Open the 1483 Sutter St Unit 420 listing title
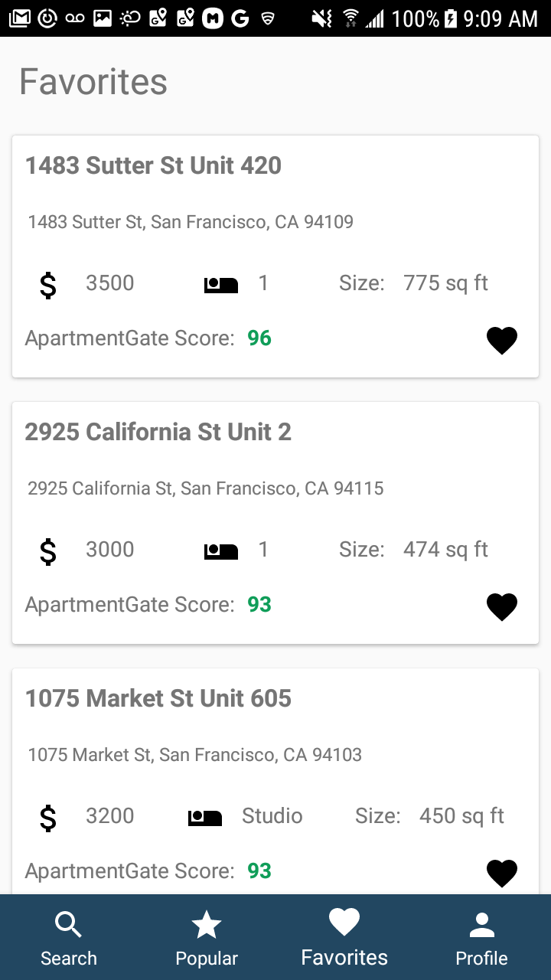 point(153,165)
